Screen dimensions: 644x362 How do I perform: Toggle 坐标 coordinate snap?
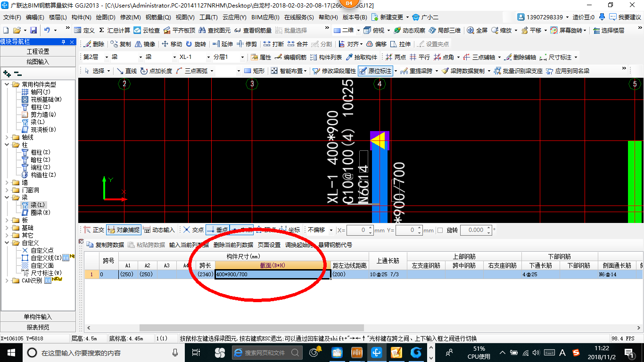290,230
